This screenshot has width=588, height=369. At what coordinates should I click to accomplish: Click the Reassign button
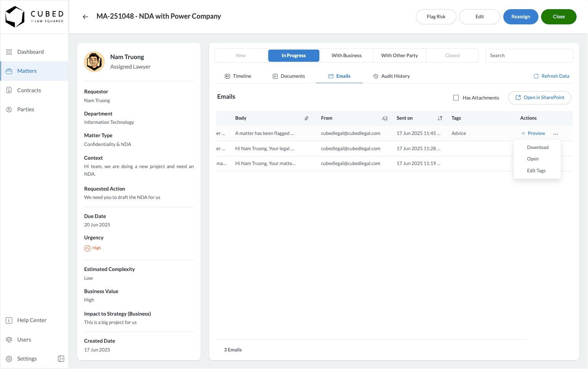(x=520, y=17)
